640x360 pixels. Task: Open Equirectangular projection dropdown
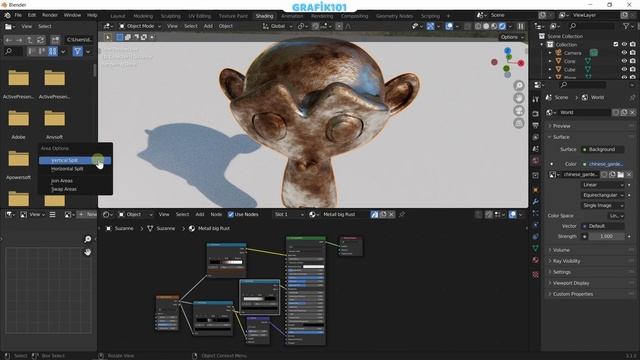click(602, 195)
